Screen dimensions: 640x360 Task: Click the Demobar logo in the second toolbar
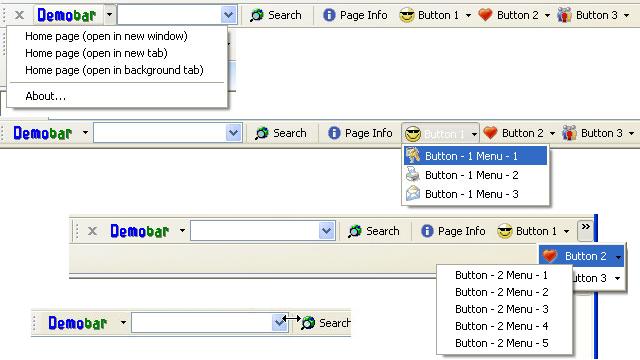click(x=42, y=133)
